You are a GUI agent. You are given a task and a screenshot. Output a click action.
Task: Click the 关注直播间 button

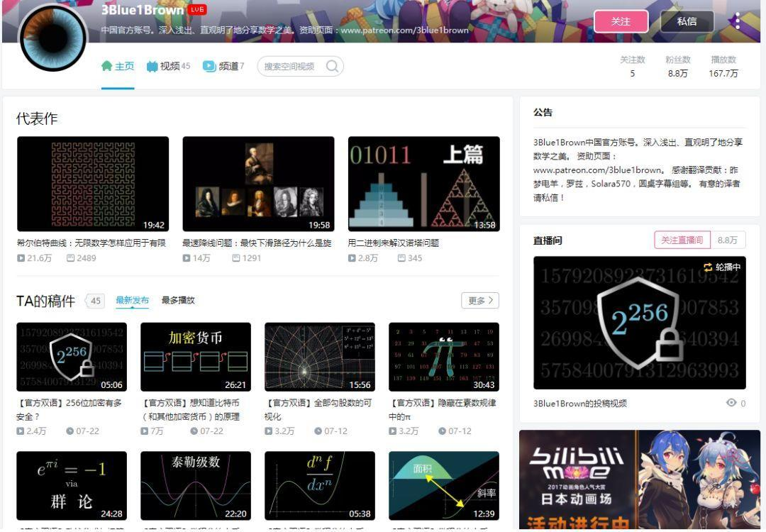pyautogui.click(x=682, y=240)
